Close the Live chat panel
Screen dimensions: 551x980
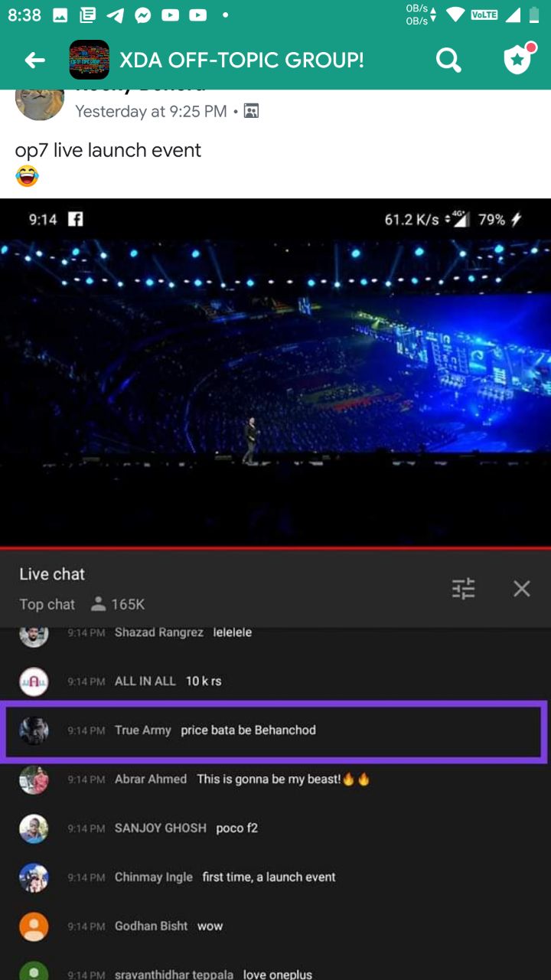point(522,588)
